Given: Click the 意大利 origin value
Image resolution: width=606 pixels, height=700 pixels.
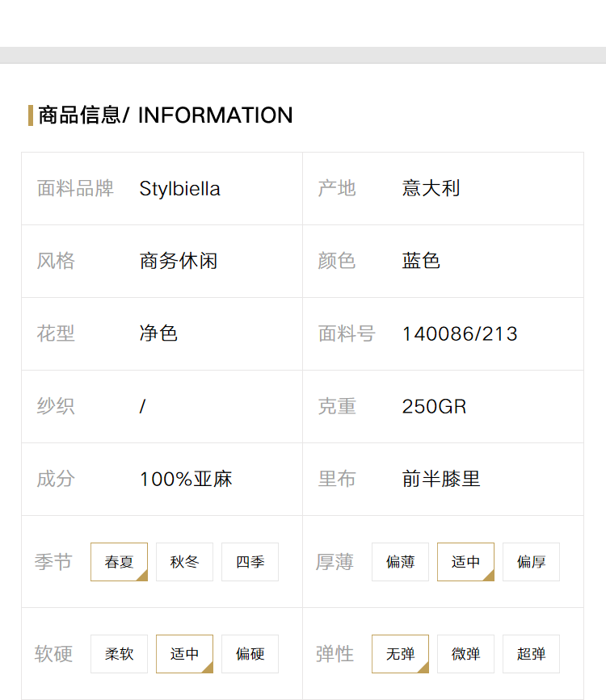Looking at the screenshot, I should tap(431, 188).
